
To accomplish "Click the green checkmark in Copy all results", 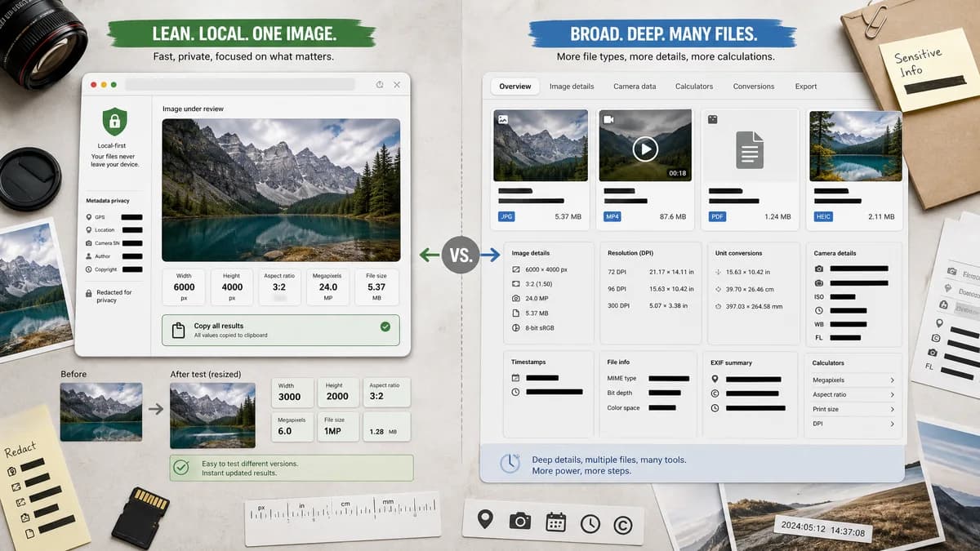I will click(x=385, y=327).
